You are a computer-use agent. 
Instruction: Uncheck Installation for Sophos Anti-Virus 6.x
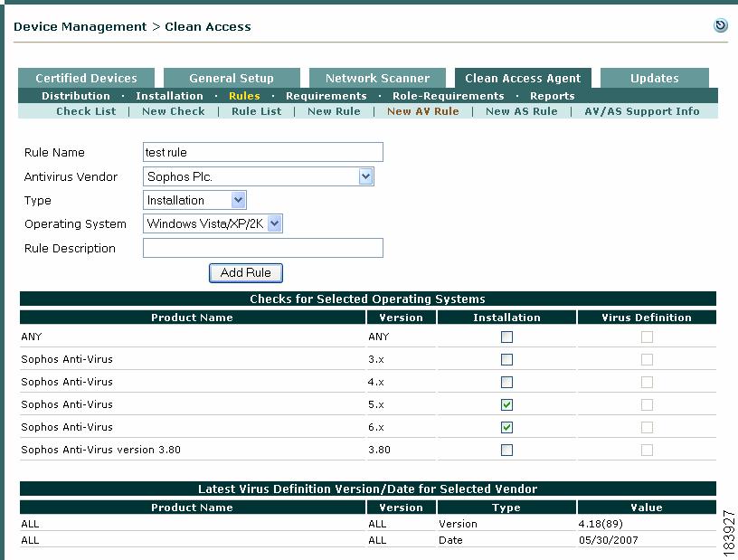tap(506, 427)
